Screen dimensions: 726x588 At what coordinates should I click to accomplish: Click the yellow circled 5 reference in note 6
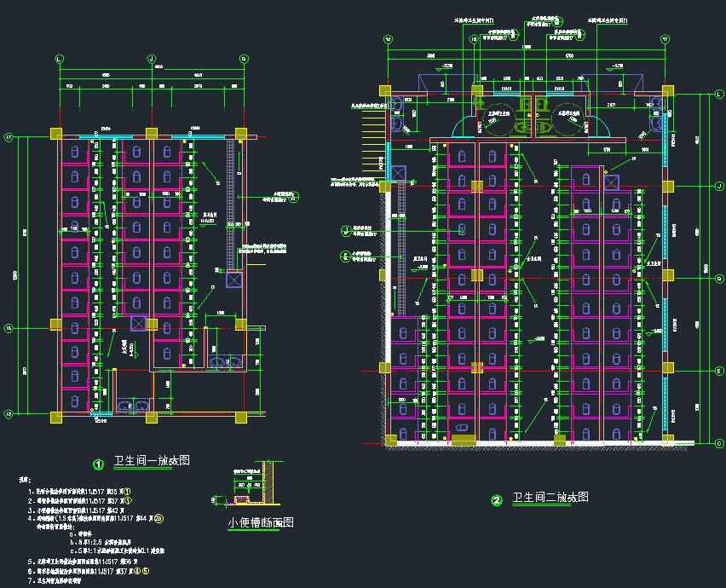(146, 571)
